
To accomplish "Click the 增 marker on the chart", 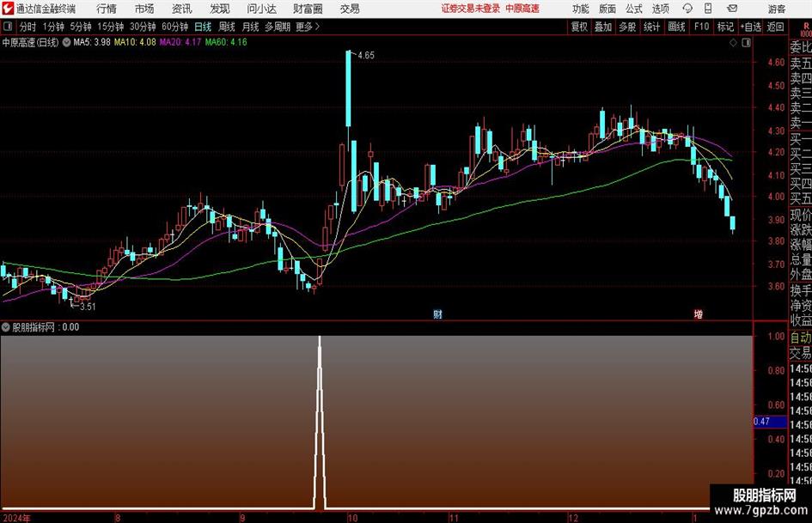I will (x=699, y=314).
